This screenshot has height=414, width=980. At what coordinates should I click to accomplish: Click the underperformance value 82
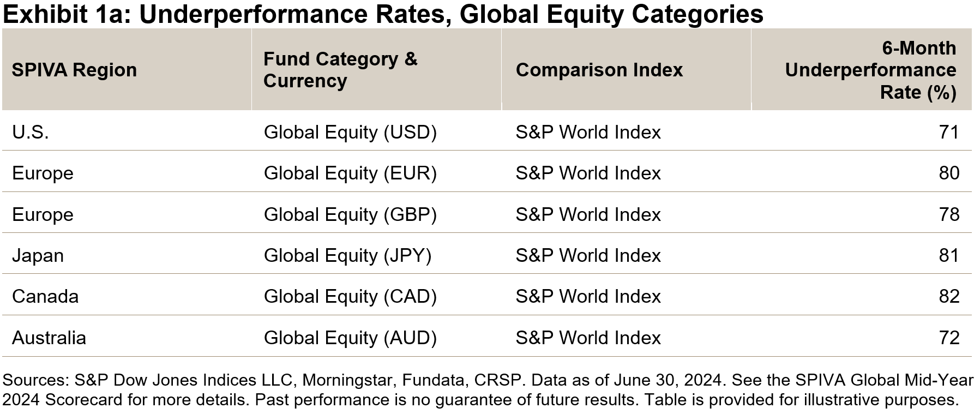coord(948,297)
